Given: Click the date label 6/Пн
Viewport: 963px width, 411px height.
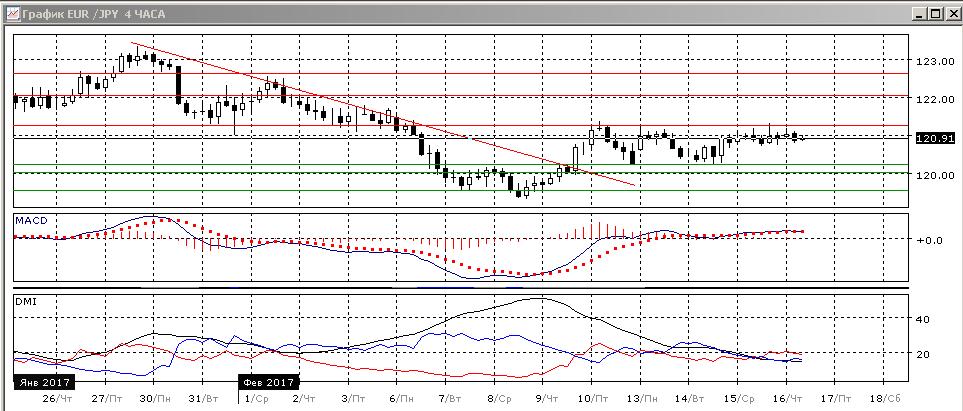Looking at the screenshot, I should tap(402, 398).
